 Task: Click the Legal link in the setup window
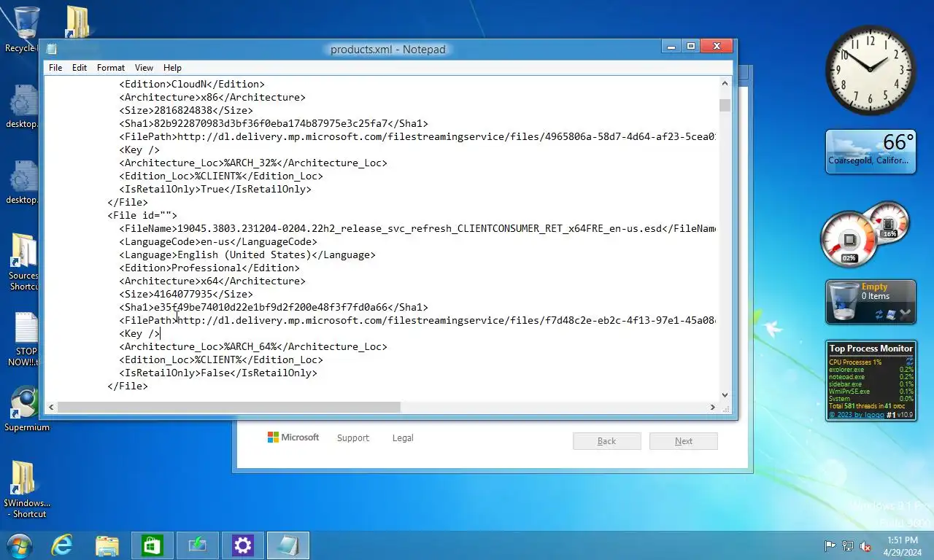click(403, 438)
